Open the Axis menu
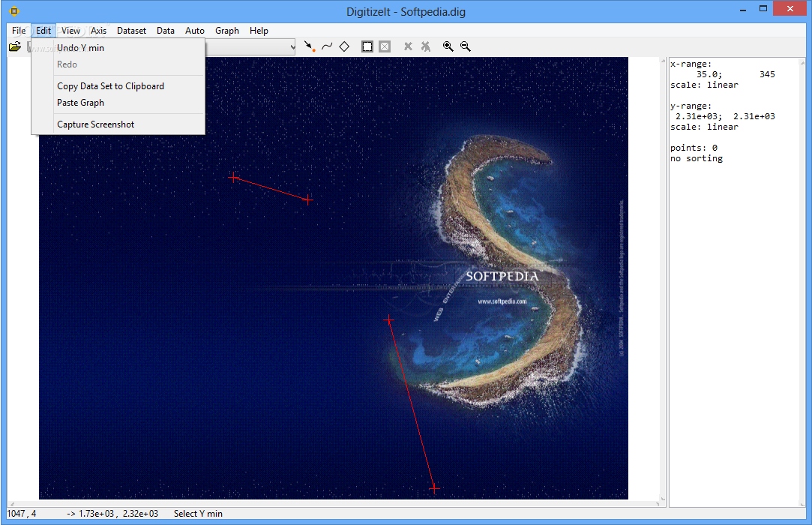812x525 pixels. [x=98, y=31]
